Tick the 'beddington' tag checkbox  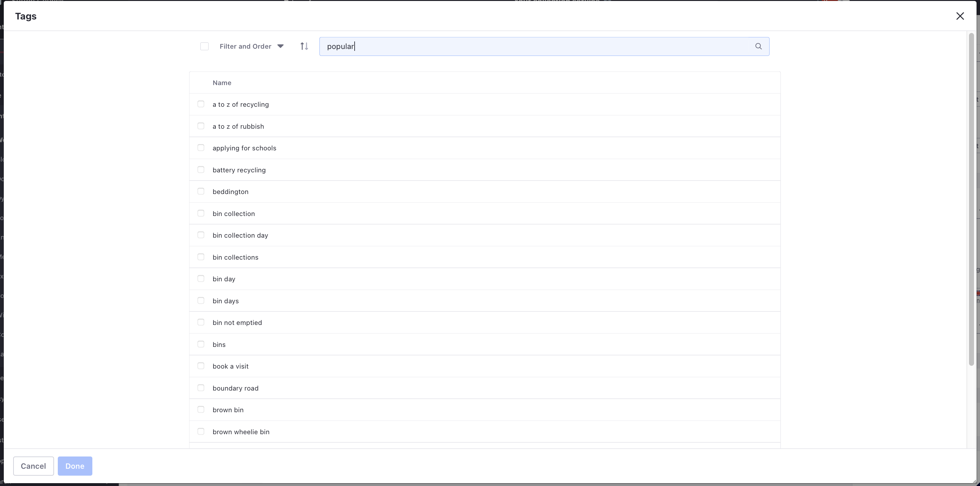tap(201, 191)
